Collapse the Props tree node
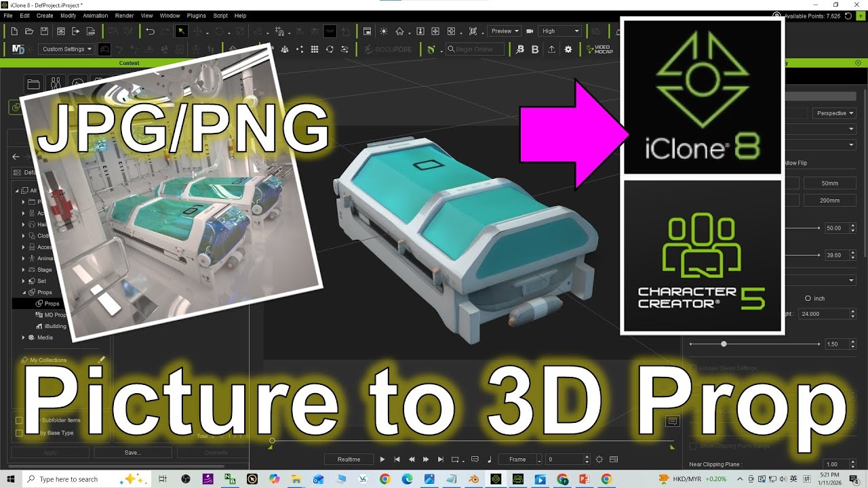Image resolution: width=868 pixels, height=488 pixels. 23,292
